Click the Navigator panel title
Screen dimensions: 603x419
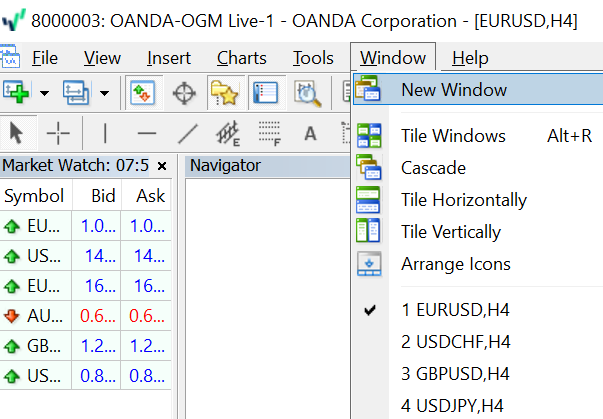[225, 166]
